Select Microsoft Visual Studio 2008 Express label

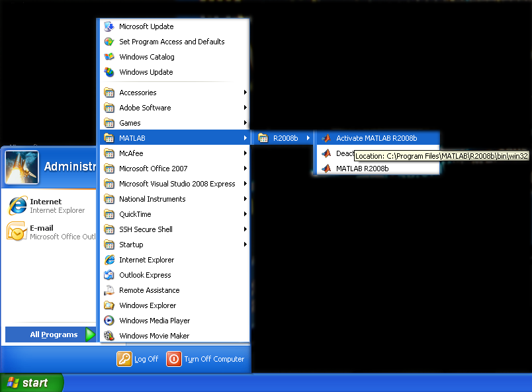[x=177, y=184]
